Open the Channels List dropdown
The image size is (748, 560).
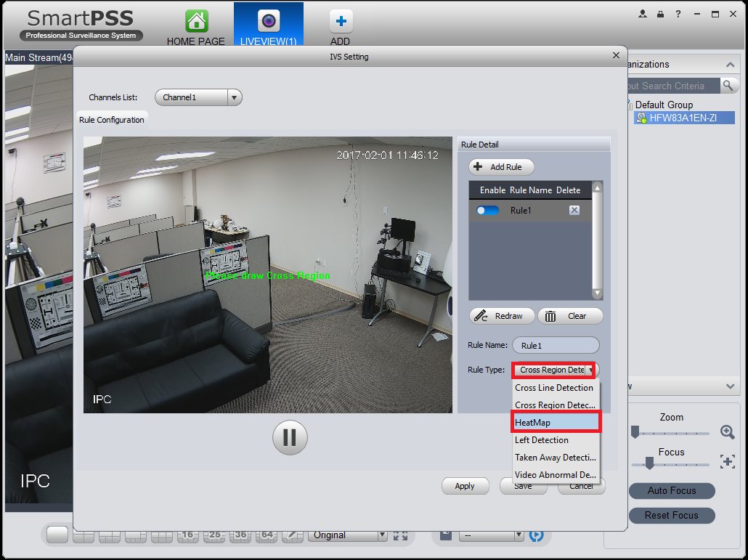click(x=198, y=97)
